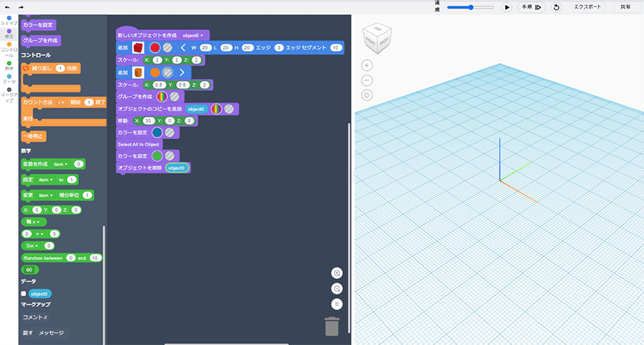Toggle the hole option beside the green color
644x345 pixels.
tap(170, 156)
